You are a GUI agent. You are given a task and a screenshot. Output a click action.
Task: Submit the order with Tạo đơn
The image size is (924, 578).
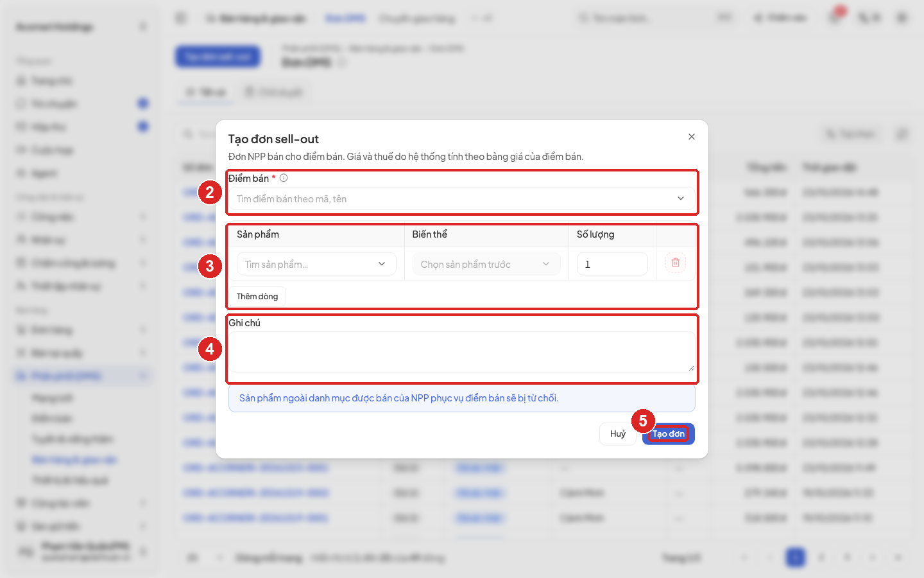tap(669, 434)
